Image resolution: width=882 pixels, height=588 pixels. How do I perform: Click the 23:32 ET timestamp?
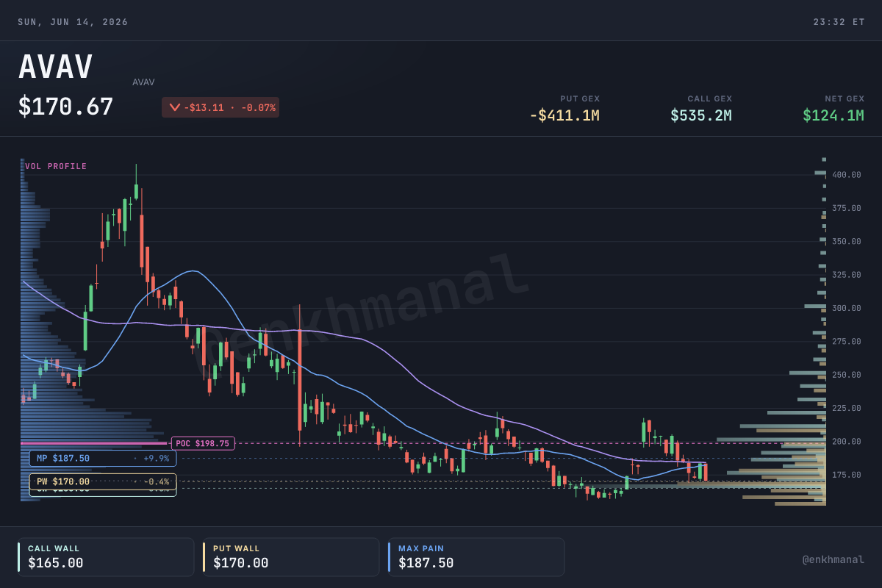[839, 22]
